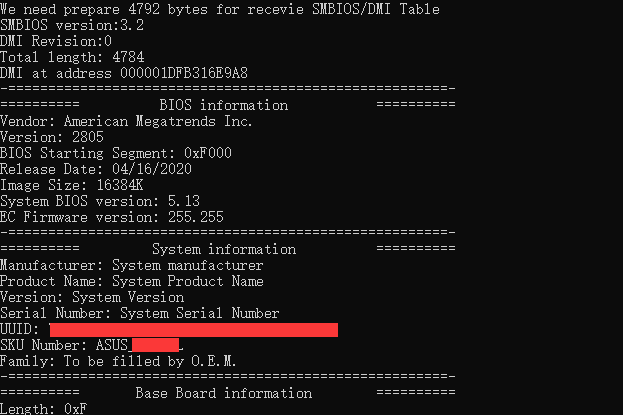Click the DMI address 000001DFB316E9A8 line
623x415 pixels.
click(124, 73)
